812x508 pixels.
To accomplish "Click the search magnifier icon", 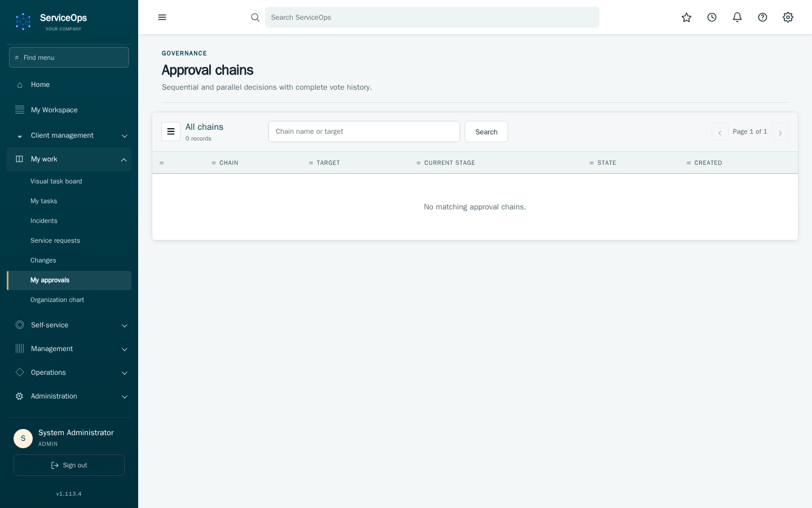I will tap(255, 17).
